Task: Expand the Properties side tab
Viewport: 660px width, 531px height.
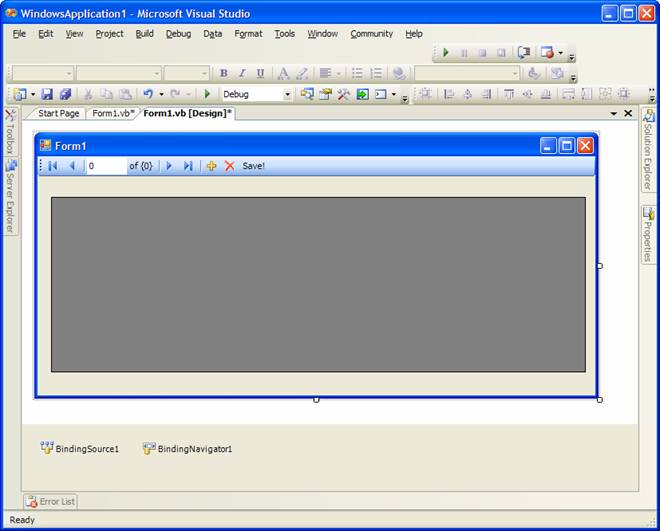Action: 648,235
